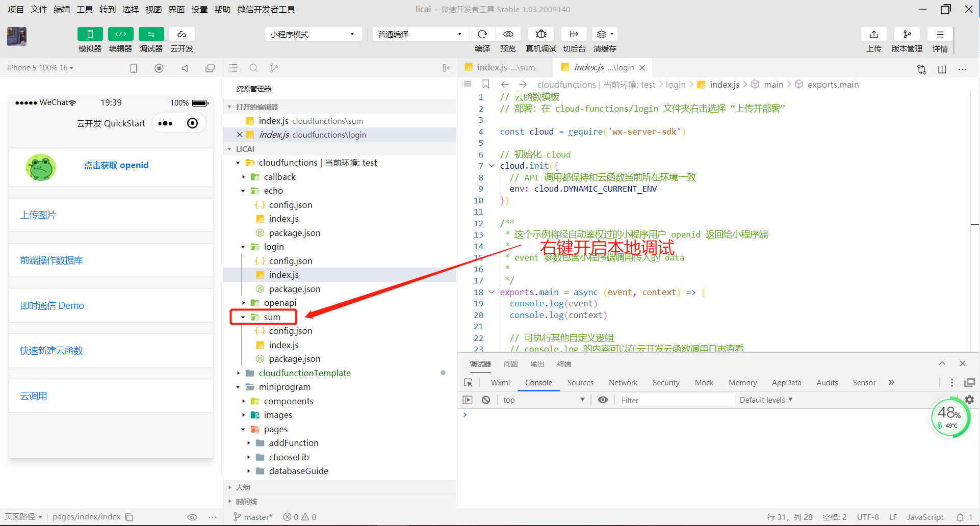Expand the callback folder
Screen dimensions: 980x526
coord(243,177)
